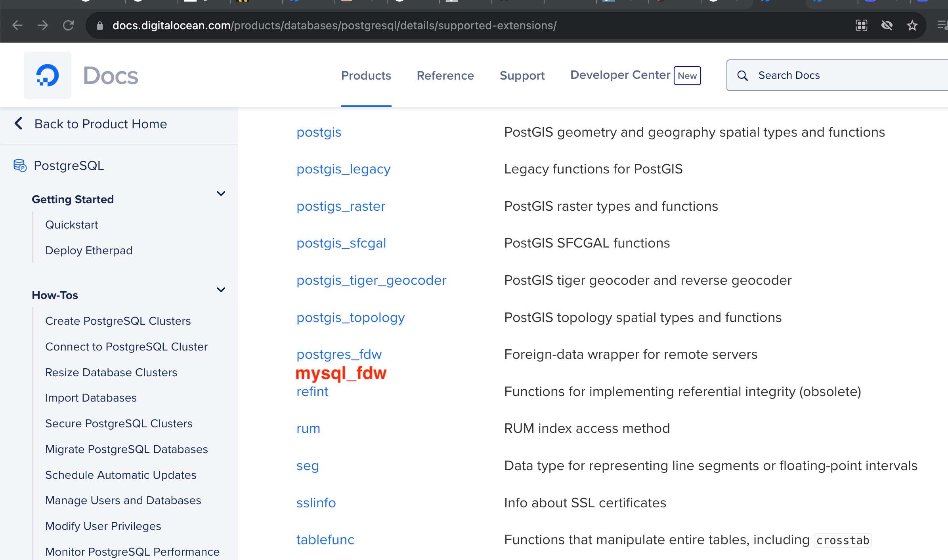Viewport: 948px width, 560px height.
Task: Go back using the browser back arrow
Action: 17,25
